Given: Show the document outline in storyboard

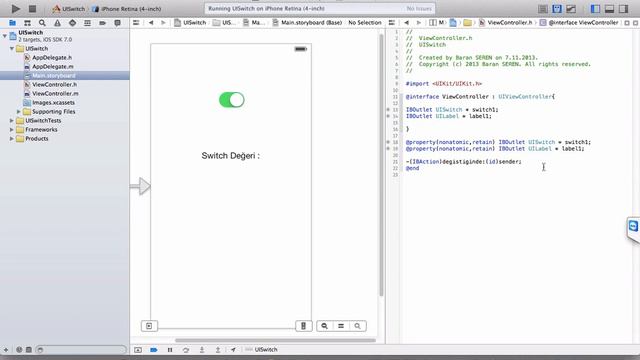Looking at the screenshot, I should point(149,326).
